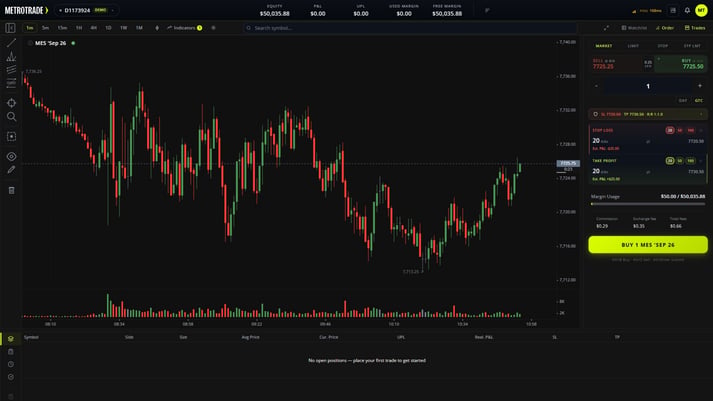Open positions tab icon in bottom panel

point(11,339)
